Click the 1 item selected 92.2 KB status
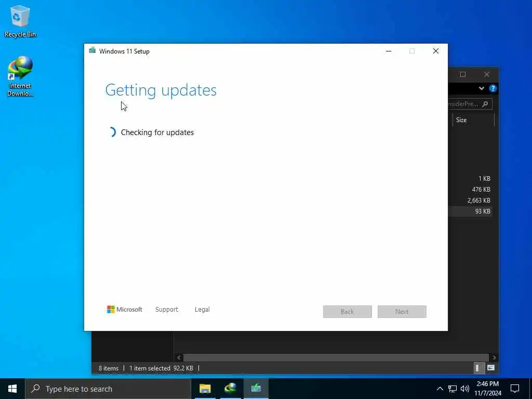532x399 pixels. pyautogui.click(x=161, y=368)
